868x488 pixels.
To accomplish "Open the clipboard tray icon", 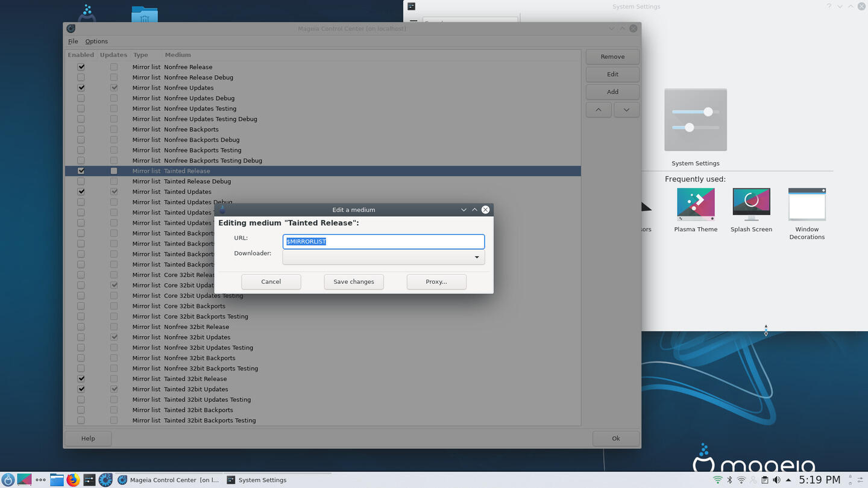I will click(765, 480).
